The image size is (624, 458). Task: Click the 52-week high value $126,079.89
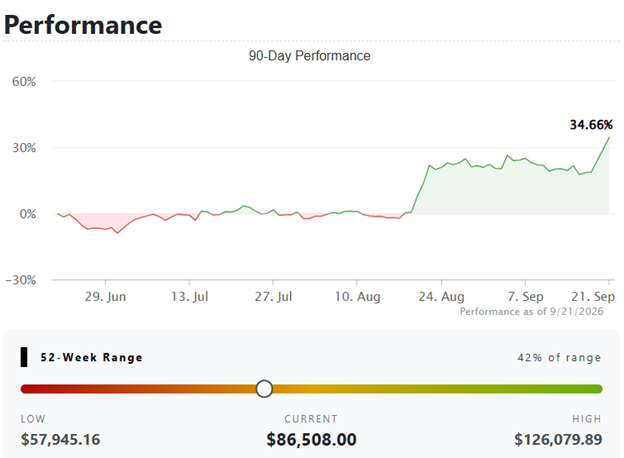[x=558, y=440]
